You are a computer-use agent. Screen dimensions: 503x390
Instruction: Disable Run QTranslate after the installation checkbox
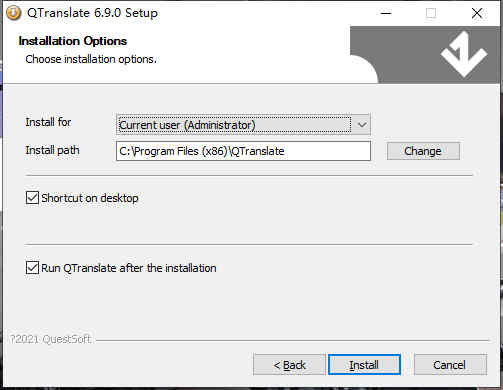pos(32,268)
